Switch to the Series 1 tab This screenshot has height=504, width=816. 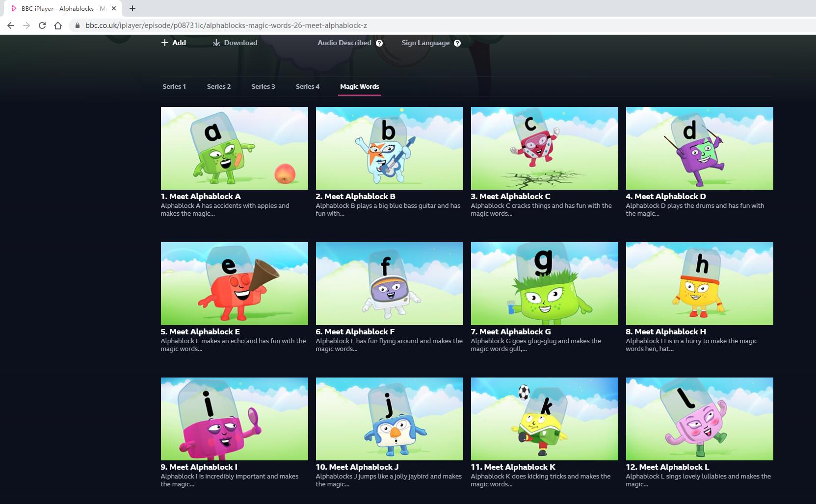tap(174, 86)
